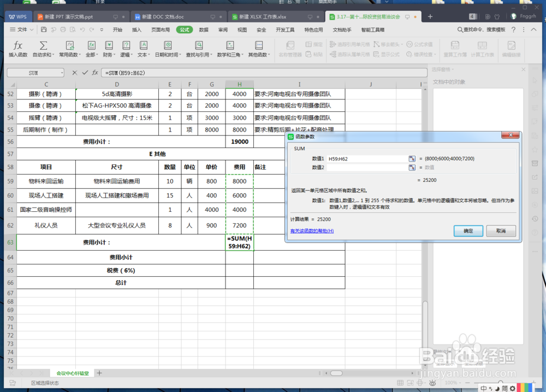Screen dimensions: 546x392
Task: Click the print icon in quick access toolbar
Action: pos(63,29)
